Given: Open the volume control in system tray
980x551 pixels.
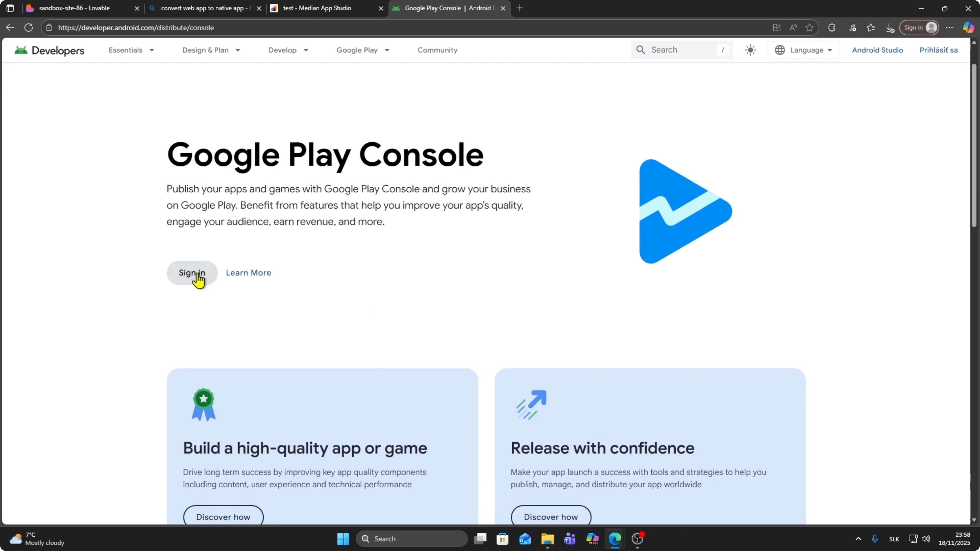Looking at the screenshot, I should pyautogui.click(x=926, y=539).
